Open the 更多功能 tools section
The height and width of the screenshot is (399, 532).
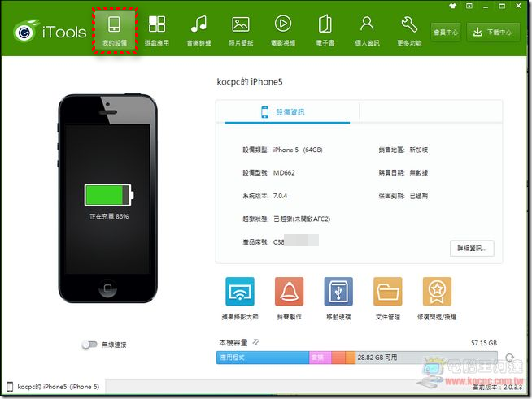pyautogui.click(x=409, y=31)
